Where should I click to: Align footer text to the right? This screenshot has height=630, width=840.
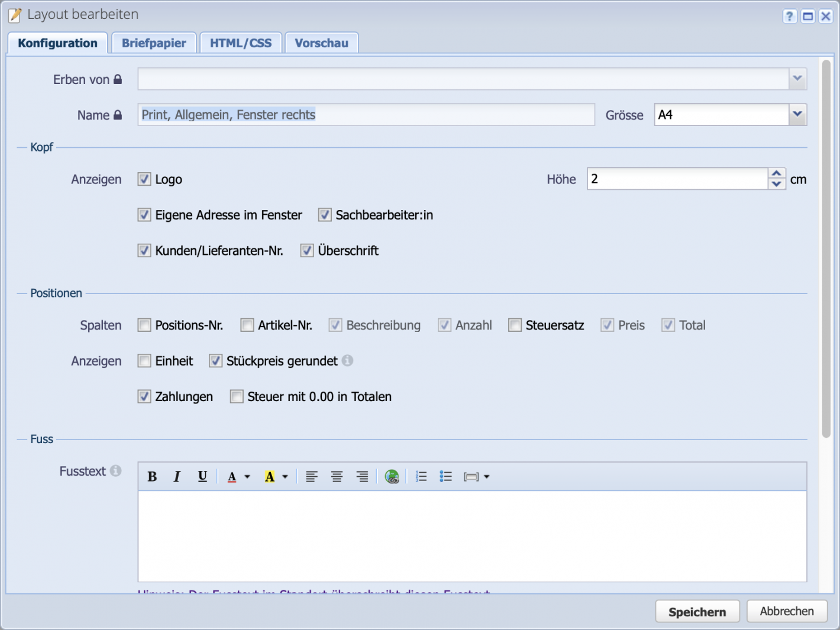click(x=361, y=476)
